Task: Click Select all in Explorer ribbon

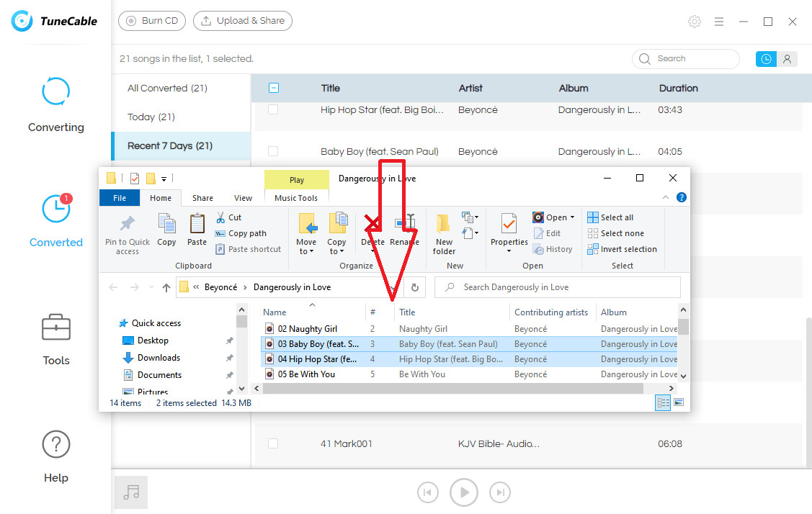Action: (x=610, y=217)
